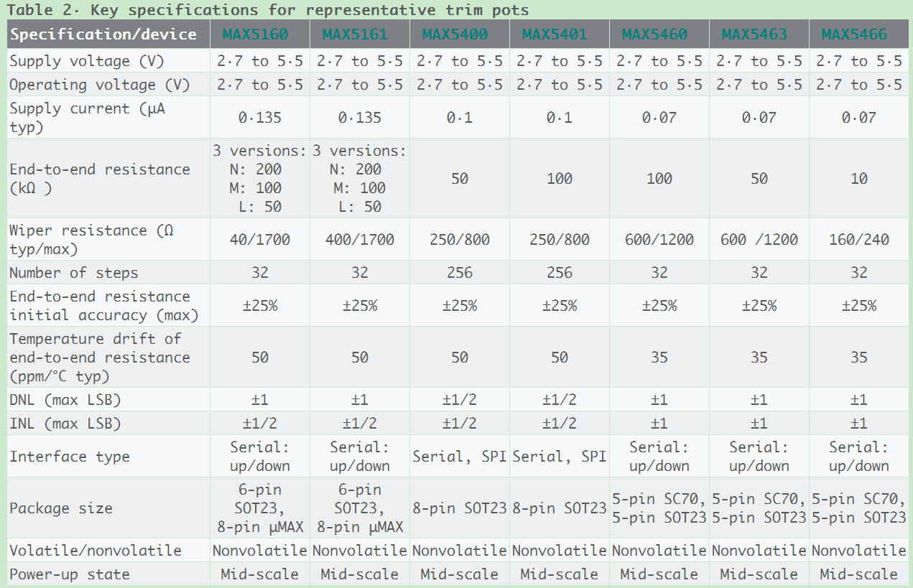Click the 'End-to-end resistance (kΩ)' label
The height and width of the screenshot is (588, 913).
click(100, 179)
